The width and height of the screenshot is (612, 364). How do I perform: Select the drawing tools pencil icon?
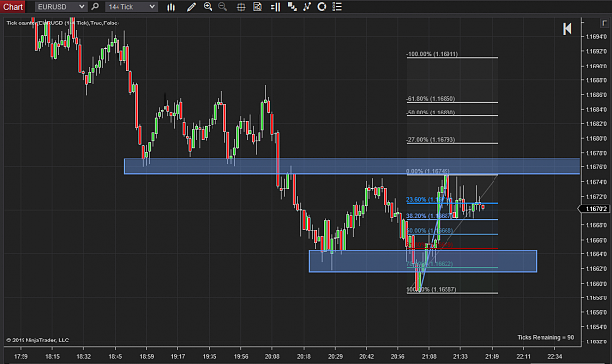click(191, 7)
